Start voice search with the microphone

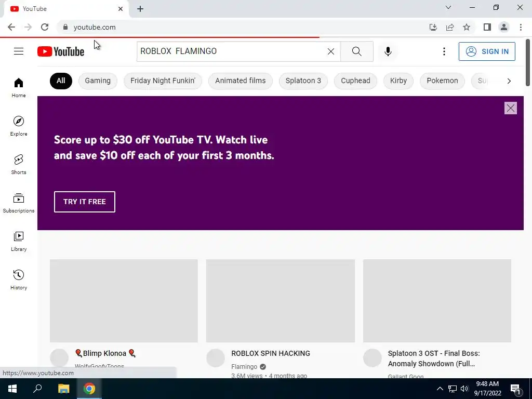pyautogui.click(x=388, y=51)
